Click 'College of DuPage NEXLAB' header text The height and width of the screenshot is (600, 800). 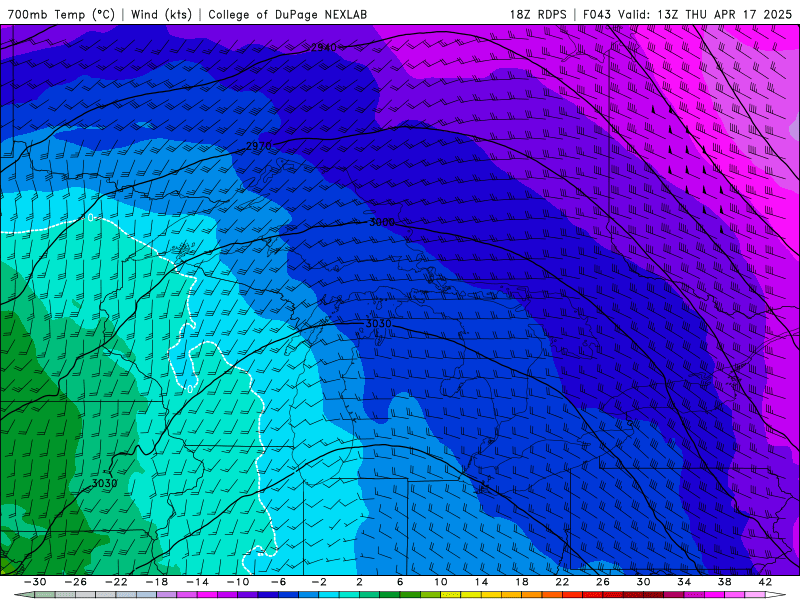[287, 14]
